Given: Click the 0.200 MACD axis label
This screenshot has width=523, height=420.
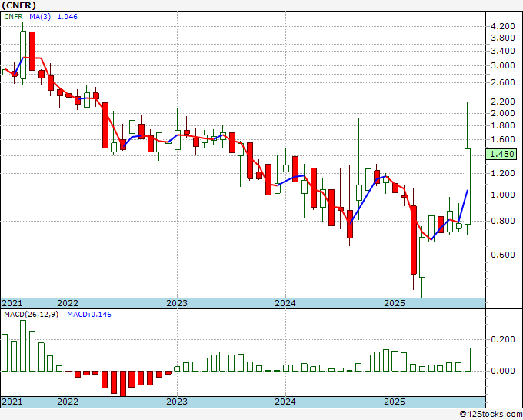Looking at the screenshot, I should [503, 339].
